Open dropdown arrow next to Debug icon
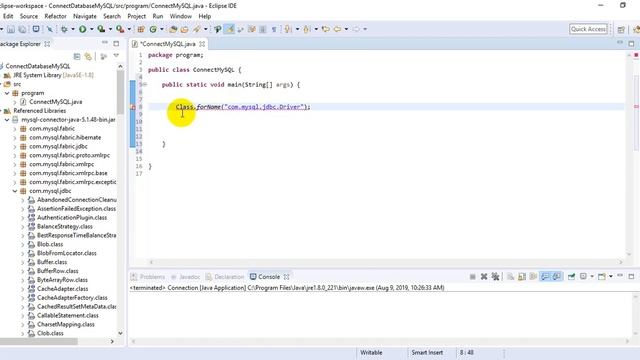The image size is (640, 360). pos(73,29)
